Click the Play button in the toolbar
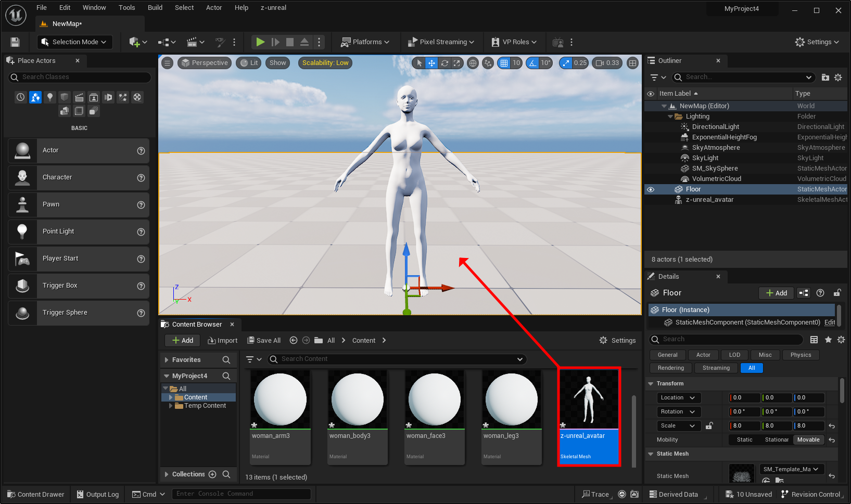 click(260, 42)
